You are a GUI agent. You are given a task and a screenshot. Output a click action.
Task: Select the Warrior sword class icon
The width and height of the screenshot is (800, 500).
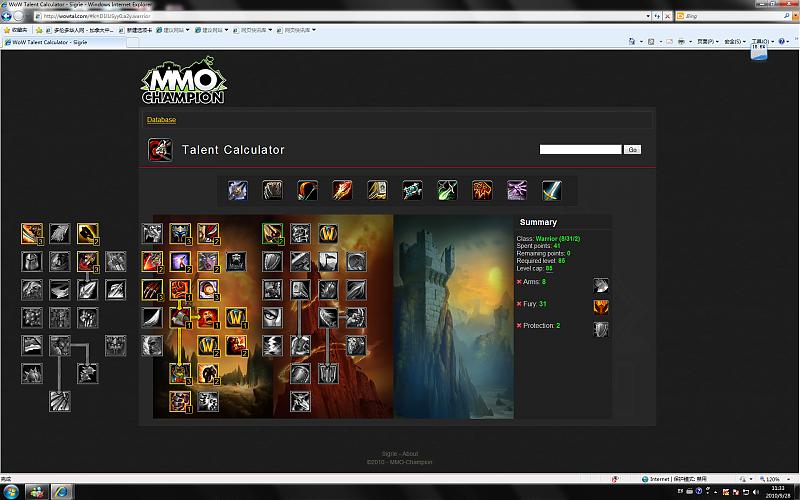(552, 190)
